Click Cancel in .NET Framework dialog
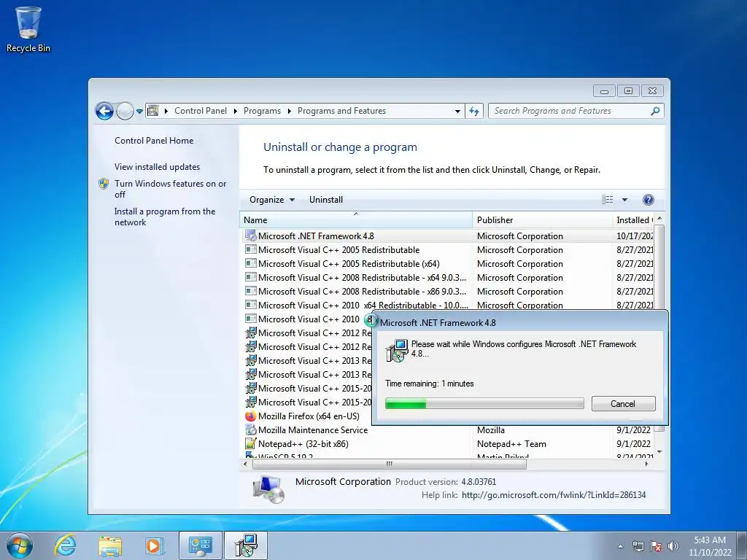Viewport: 747px width, 560px height. 623,404
